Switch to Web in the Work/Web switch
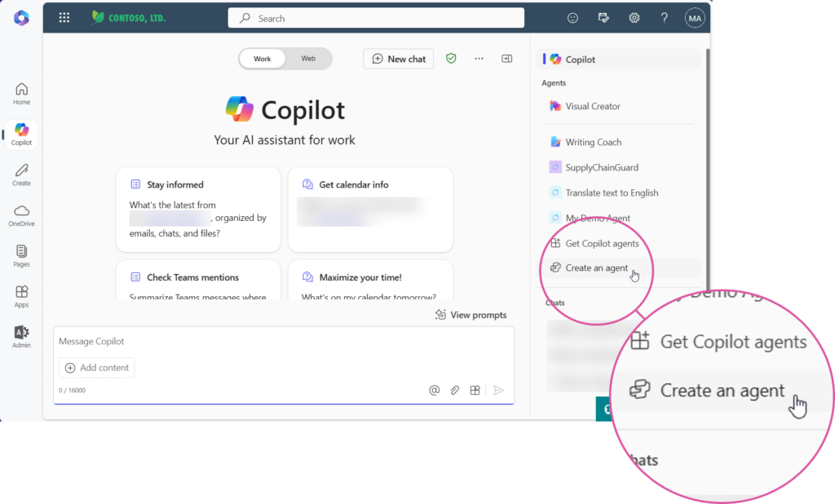Screen dimensions: 835x504 pyautogui.click(x=308, y=59)
